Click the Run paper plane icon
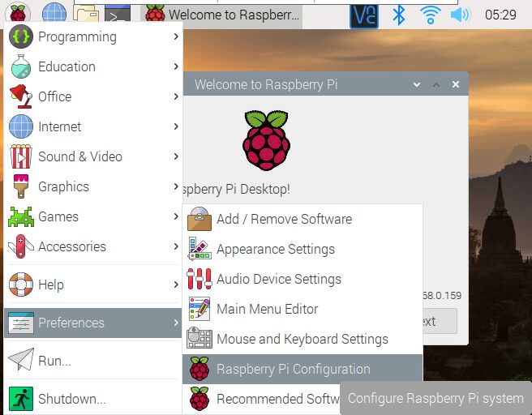Screen dimensions: 532x415 (21, 359)
